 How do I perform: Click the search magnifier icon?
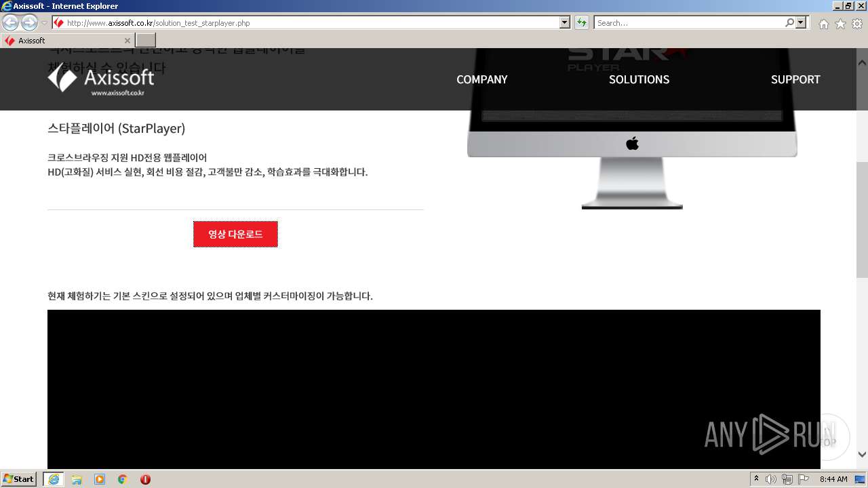789,23
